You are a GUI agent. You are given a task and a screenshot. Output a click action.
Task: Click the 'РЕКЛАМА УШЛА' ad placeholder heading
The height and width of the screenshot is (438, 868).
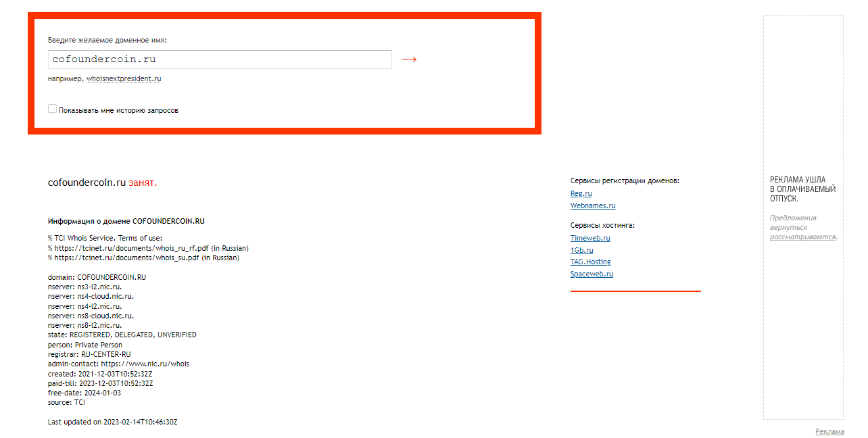(798, 180)
